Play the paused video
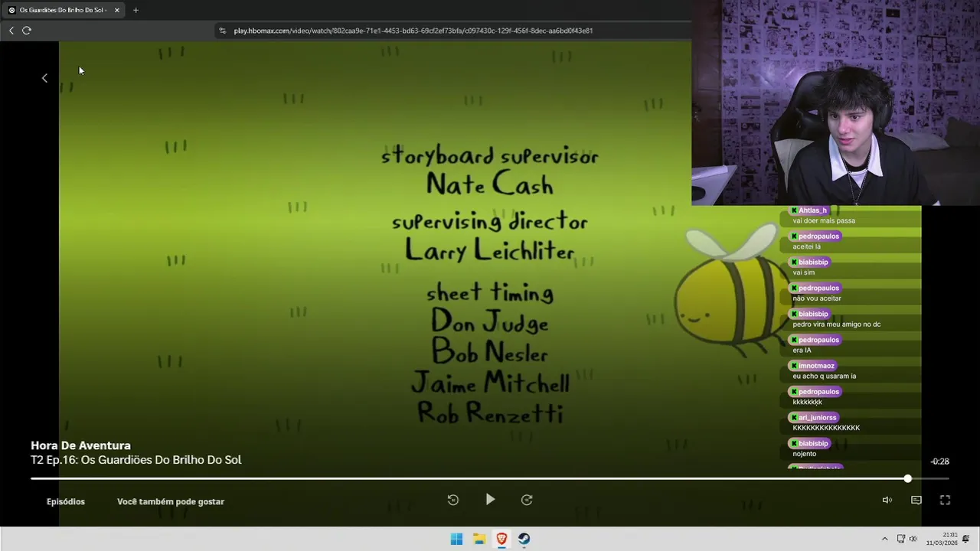This screenshot has width=980, height=551. point(490,500)
